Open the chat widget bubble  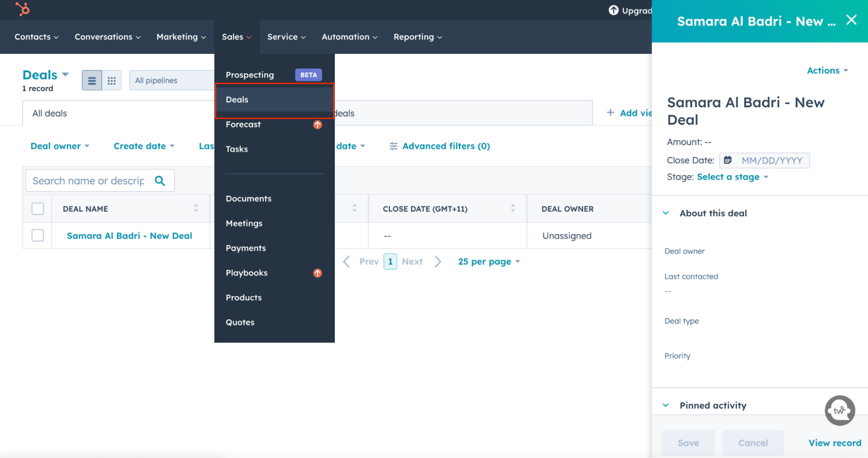tap(840, 410)
